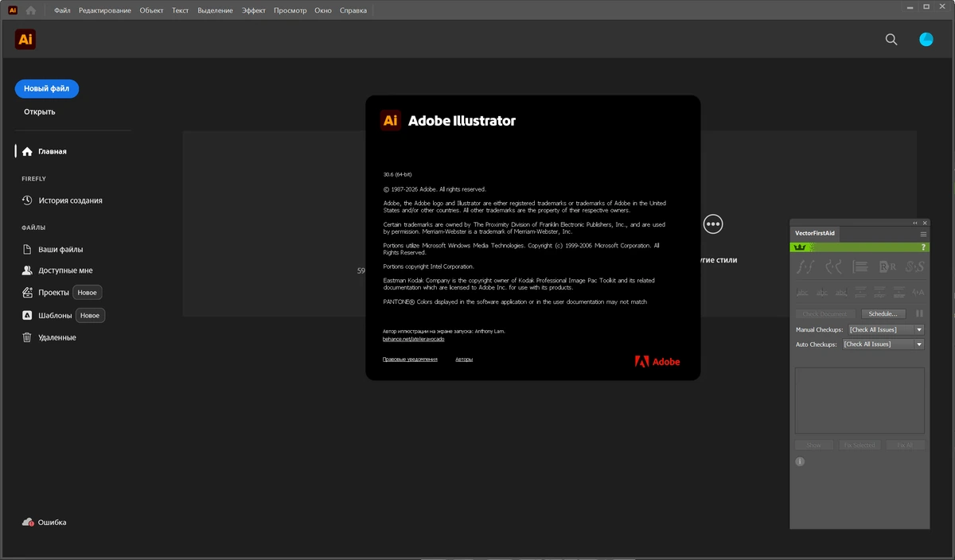Open the Правовые уведомления link

[410, 360]
